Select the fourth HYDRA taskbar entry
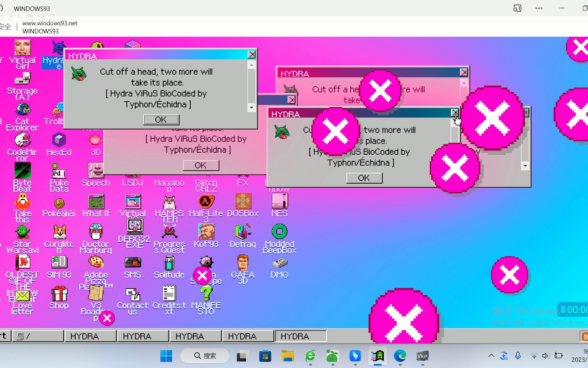Screen dimensions: 588x368 248,336
